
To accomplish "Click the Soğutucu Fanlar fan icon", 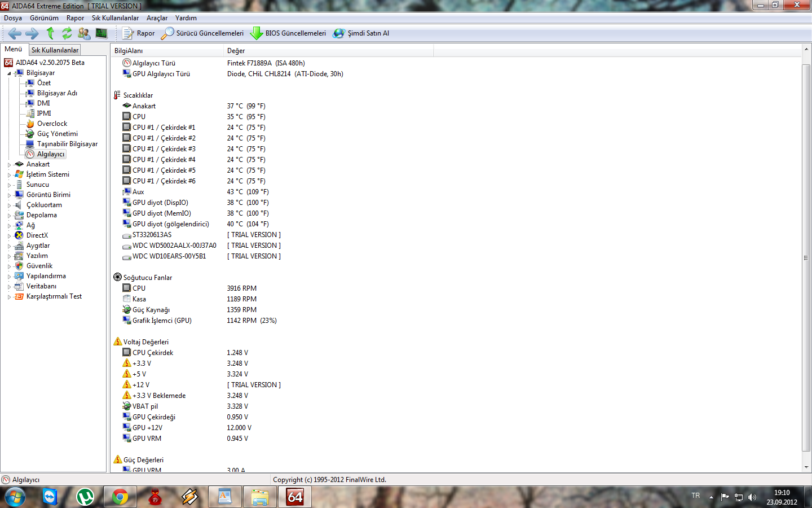I will pyautogui.click(x=117, y=277).
